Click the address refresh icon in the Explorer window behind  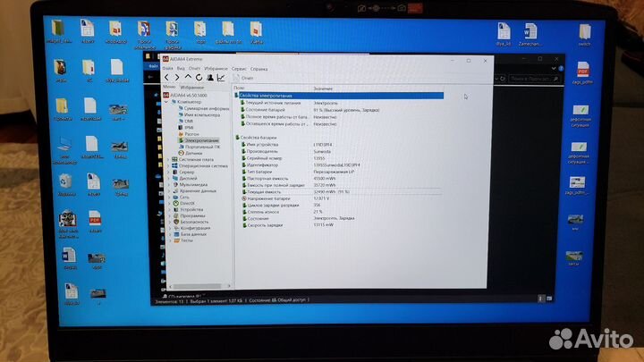point(503,79)
